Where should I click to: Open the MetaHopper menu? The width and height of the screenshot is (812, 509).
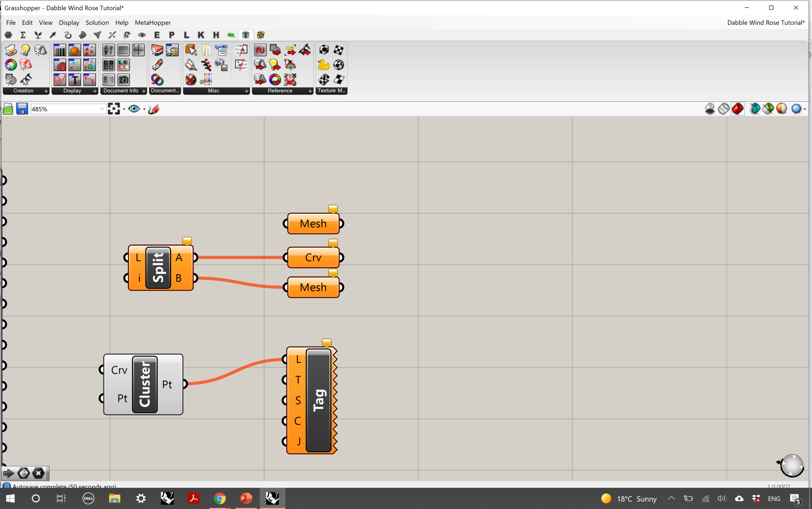pos(152,22)
